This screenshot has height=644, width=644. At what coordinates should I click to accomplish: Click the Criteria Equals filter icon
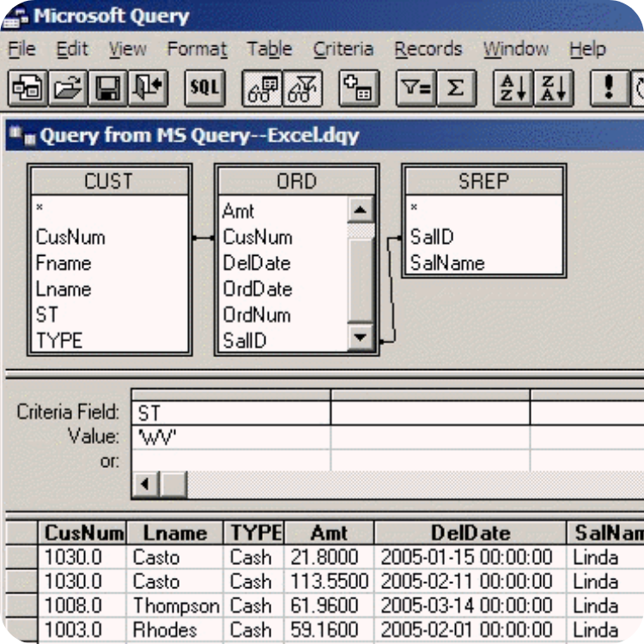(x=416, y=88)
